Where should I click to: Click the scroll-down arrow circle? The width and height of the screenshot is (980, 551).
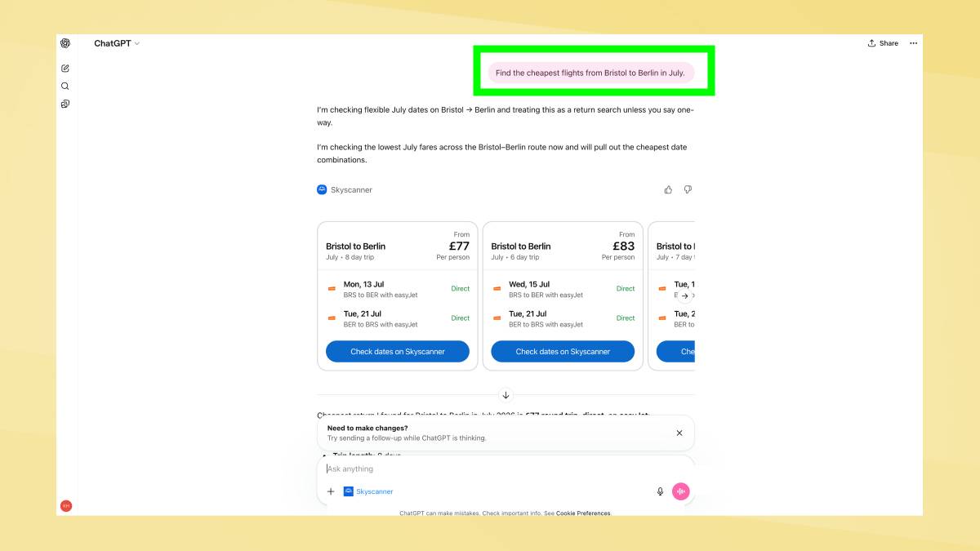[506, 395]
